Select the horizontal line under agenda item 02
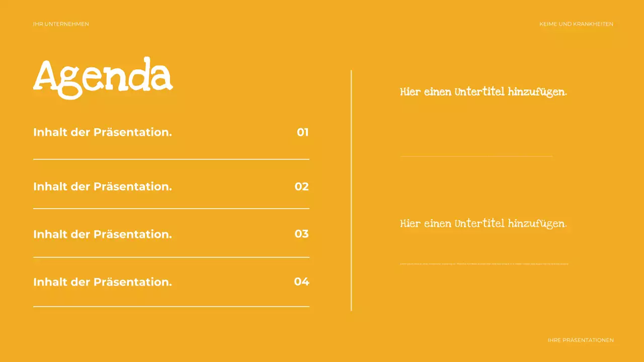Viewport: 644px width, 362px height. coord(171,209)
